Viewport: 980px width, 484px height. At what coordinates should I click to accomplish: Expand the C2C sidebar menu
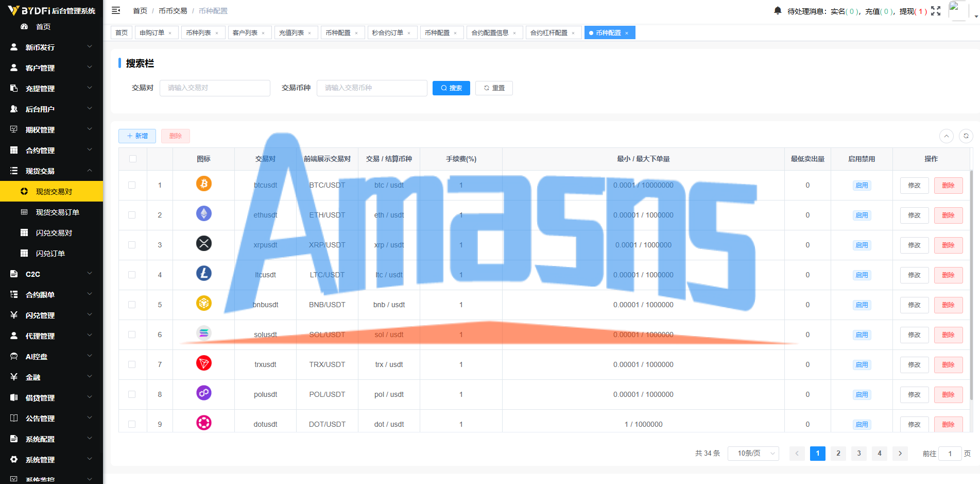[51, 274]
